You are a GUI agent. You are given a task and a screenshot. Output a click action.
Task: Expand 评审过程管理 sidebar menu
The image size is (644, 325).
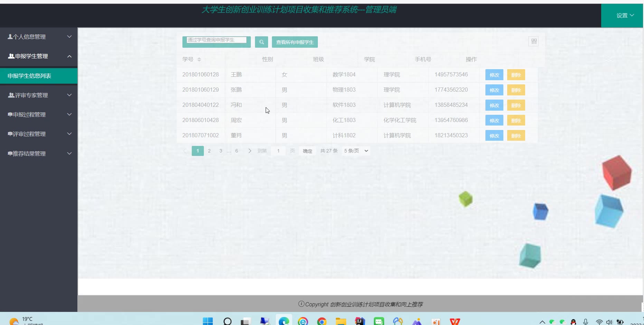click(x=39, y=134)
